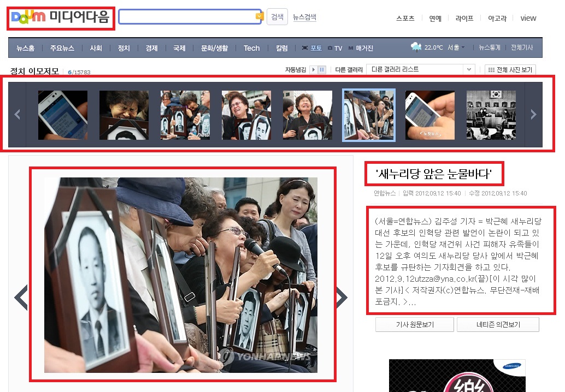Select third thumbnail with portrait frames
The image size is (565, 392).
[x=185, y=115]
